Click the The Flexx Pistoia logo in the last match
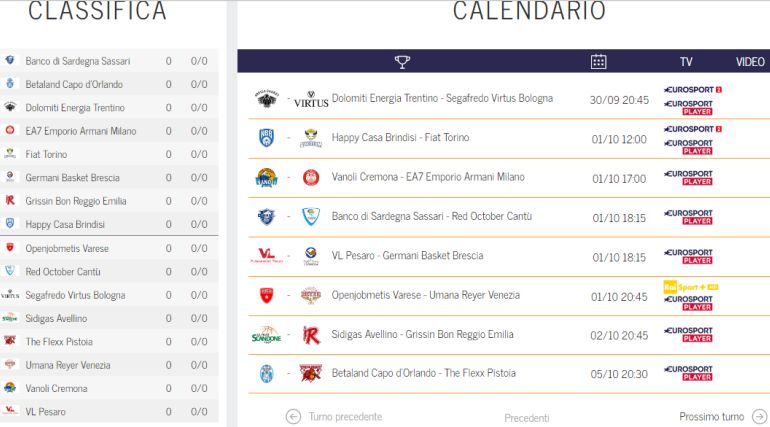The height and width of the screenshot is (427, 770). pyautogui.click(x=310, y=373)
